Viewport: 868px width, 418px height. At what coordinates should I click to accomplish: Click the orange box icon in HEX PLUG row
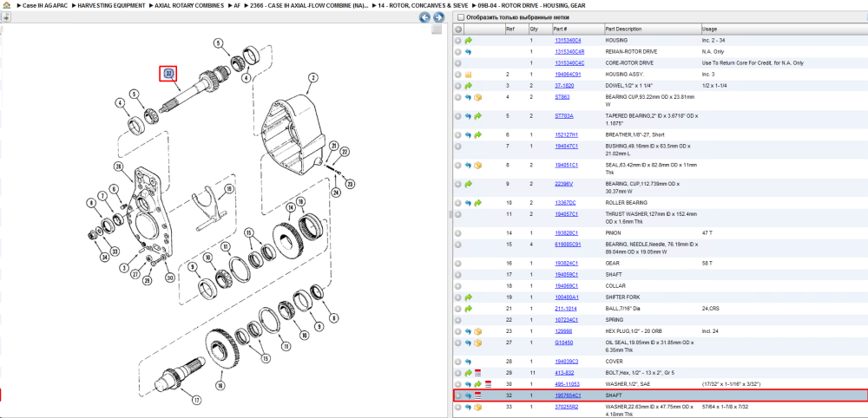tap(478, 331)
